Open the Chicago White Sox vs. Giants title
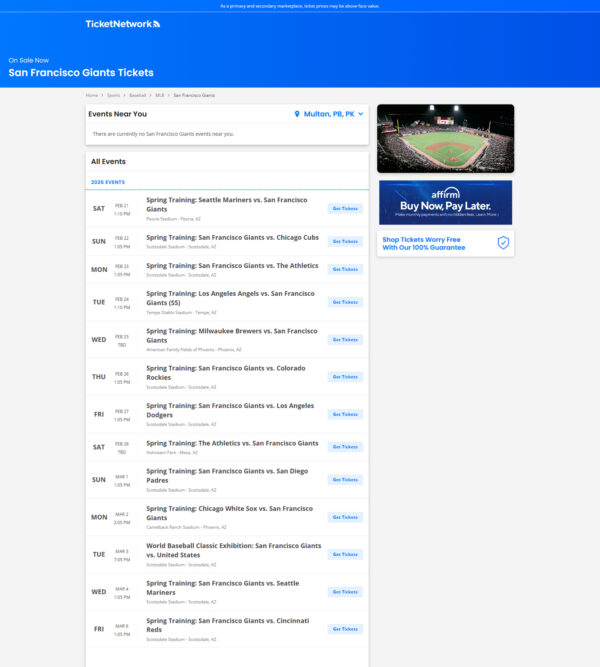 230,513
